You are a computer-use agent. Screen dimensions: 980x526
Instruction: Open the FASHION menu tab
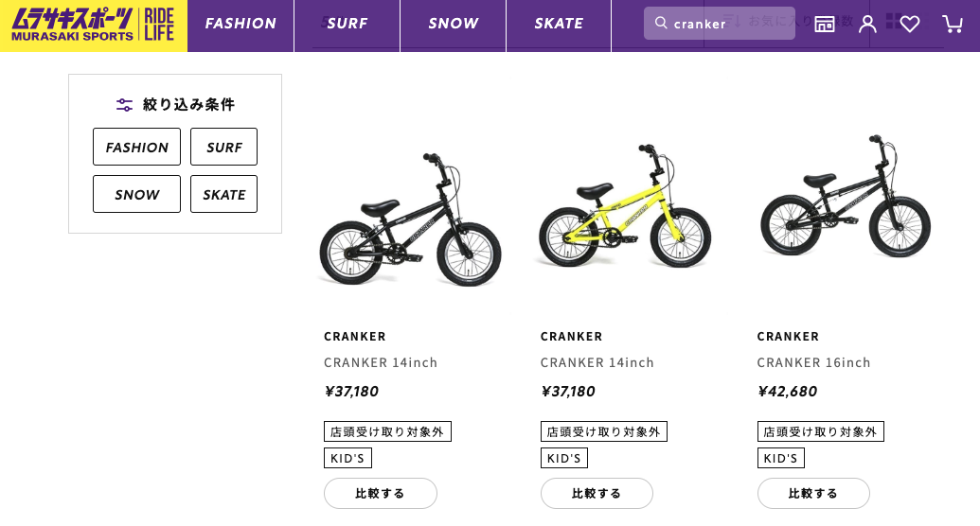tap(241, 24)
